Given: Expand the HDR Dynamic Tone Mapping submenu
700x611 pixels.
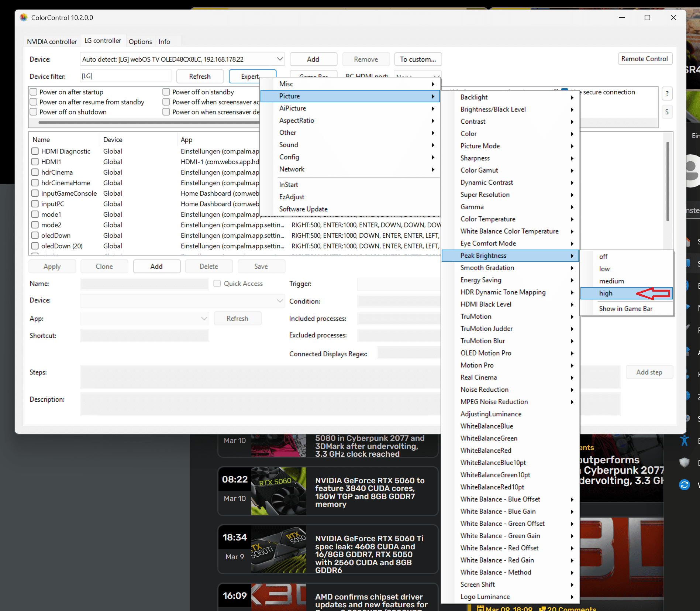Looking at the screenshot, I should [510, 292].
